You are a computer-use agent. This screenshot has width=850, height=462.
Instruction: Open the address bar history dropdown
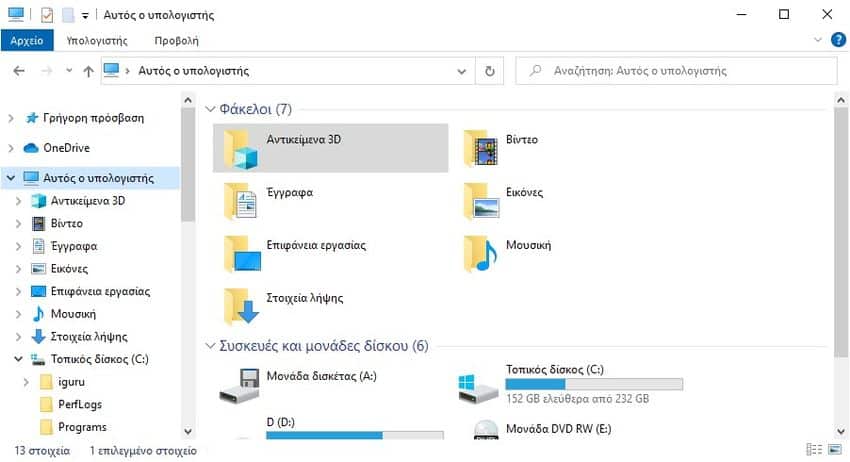pyautogui.click(x=461, y=71)
